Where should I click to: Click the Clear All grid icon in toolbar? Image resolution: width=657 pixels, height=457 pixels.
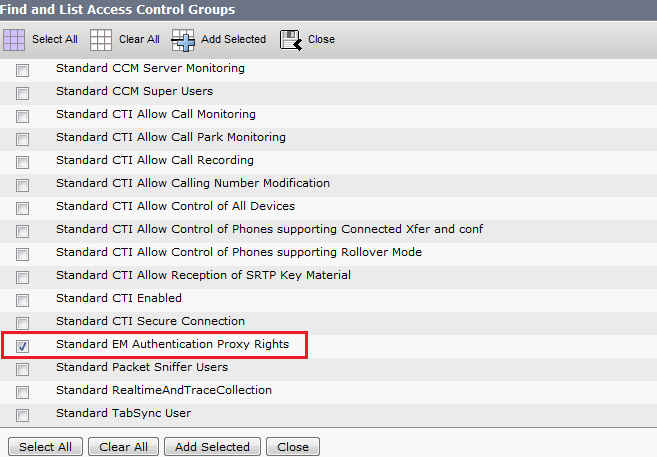point(101,40)
